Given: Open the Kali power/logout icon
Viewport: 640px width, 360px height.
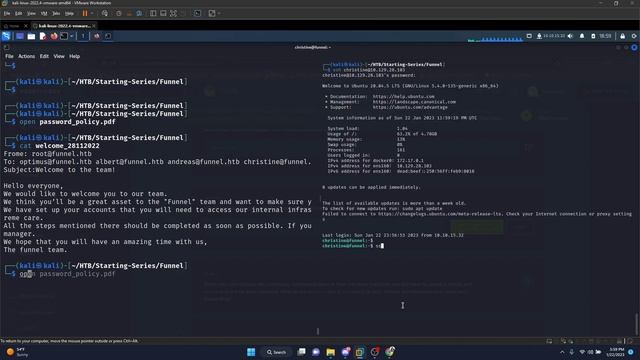Looking at the screenshot, I should (x=634, y=36).
